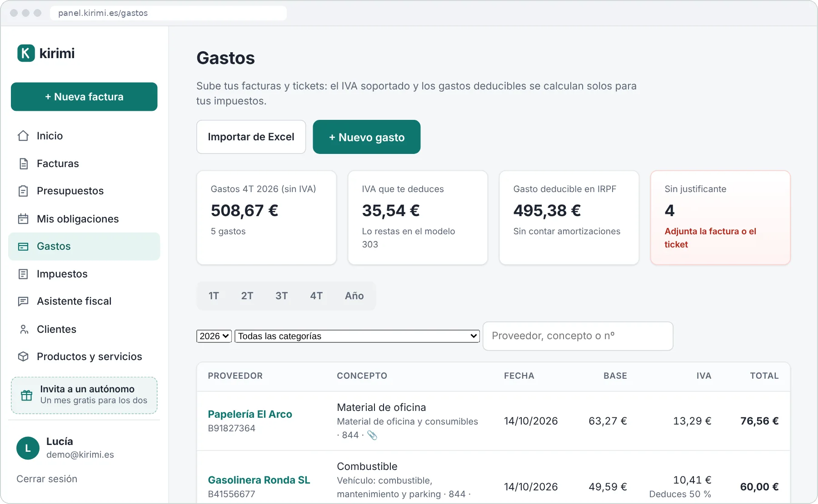Screen dimensions: 818x504
Task: Click the Deduces 50 % note
Action: [x=680, y=494]
